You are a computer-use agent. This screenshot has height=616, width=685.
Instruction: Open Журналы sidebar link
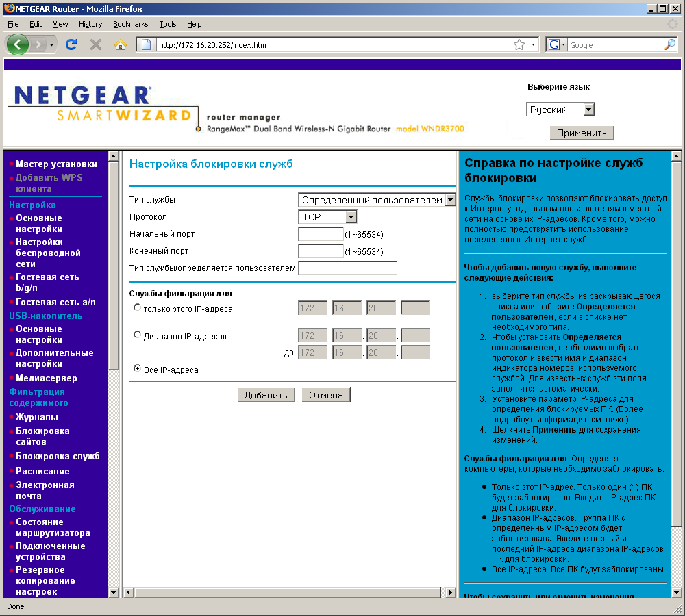click(37, 417)
